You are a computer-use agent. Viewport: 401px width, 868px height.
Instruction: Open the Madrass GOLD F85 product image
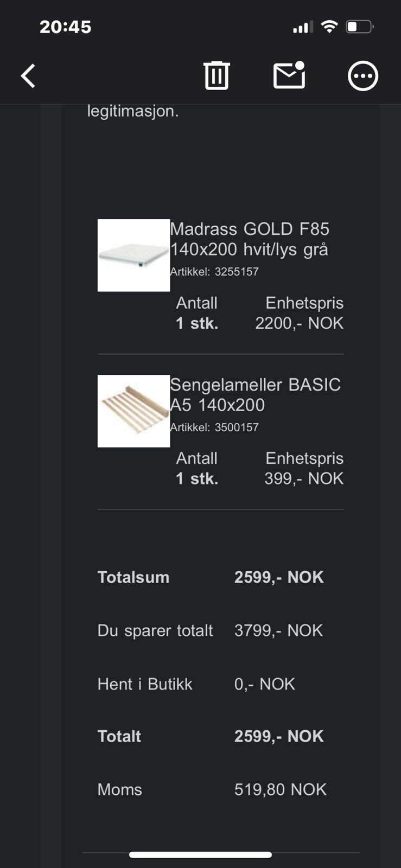click(x=133, y=256)
